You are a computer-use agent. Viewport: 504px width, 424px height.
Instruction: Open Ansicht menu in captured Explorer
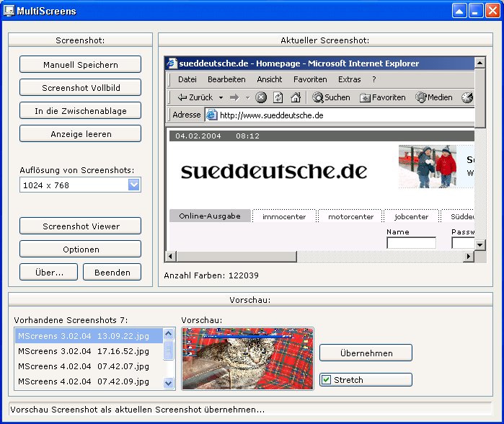[x=270, y=79]
